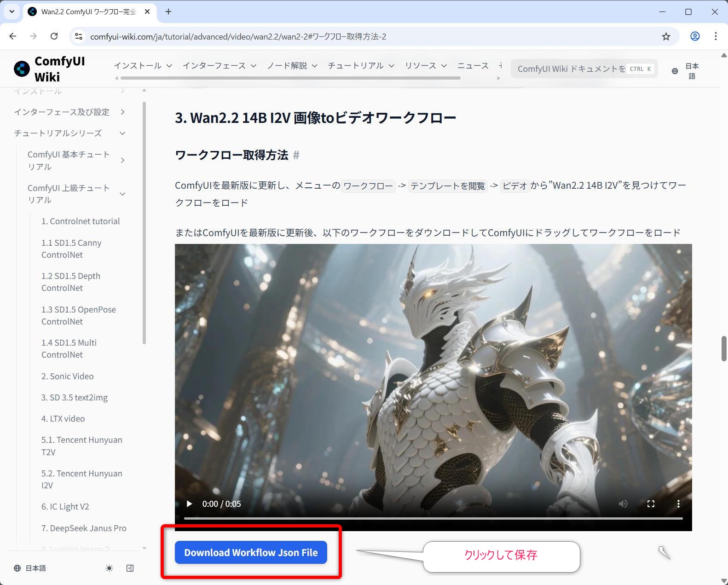The height and width of the screenshot is (585, 728).
Task: Enter video fullscreen mode
Action: [651, 504]
